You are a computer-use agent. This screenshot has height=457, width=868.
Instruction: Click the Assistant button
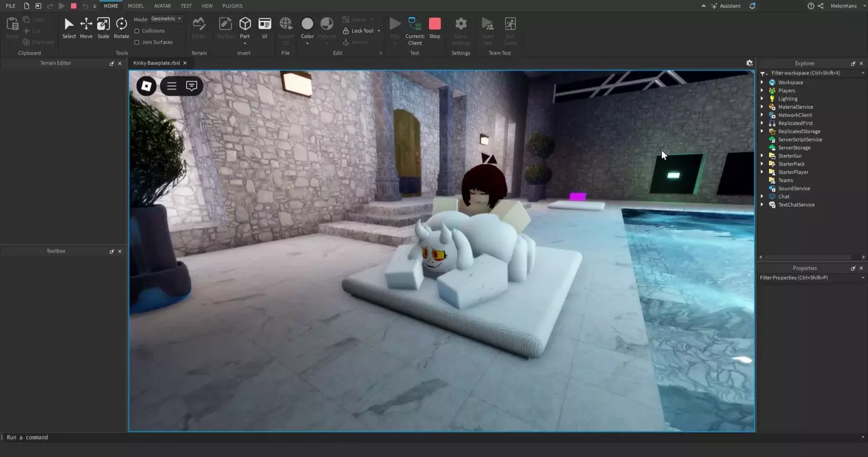coord(726,6)
